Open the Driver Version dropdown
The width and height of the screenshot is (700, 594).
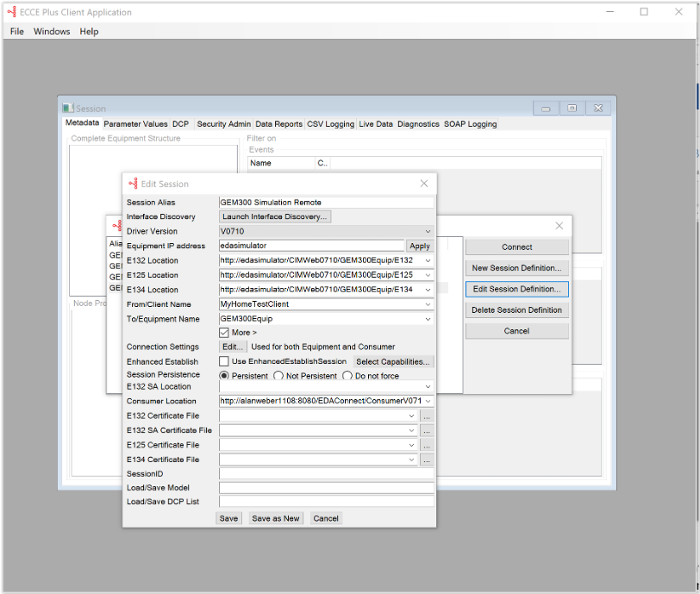click(x=428, y=231)
